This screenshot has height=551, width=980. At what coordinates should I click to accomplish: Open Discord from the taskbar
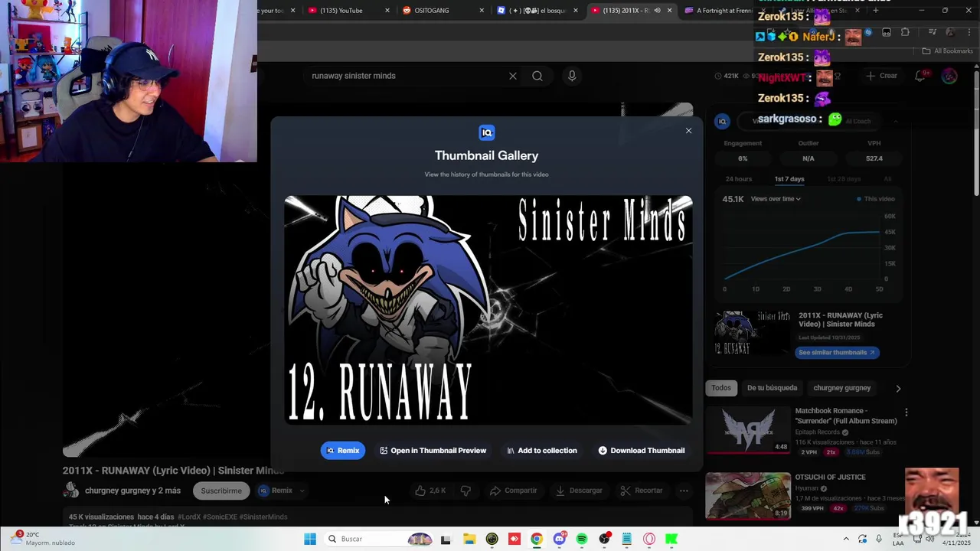coord(559,539)
